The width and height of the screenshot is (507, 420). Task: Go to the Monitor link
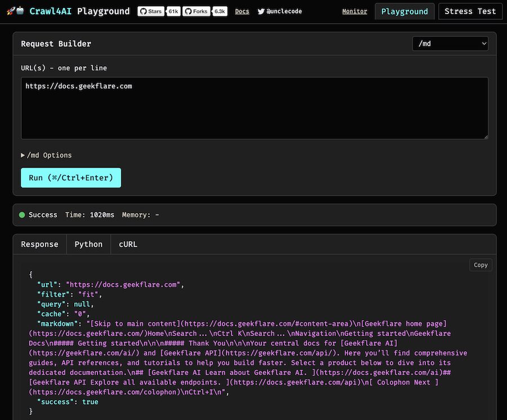354,11
